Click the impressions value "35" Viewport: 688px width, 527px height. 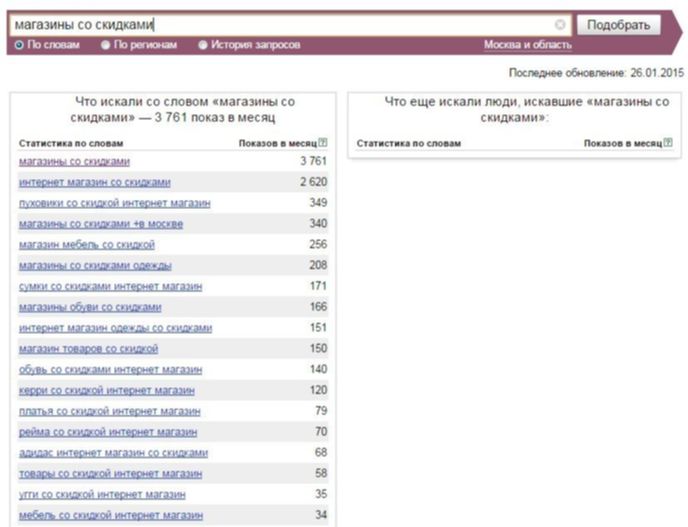point(321,494)
